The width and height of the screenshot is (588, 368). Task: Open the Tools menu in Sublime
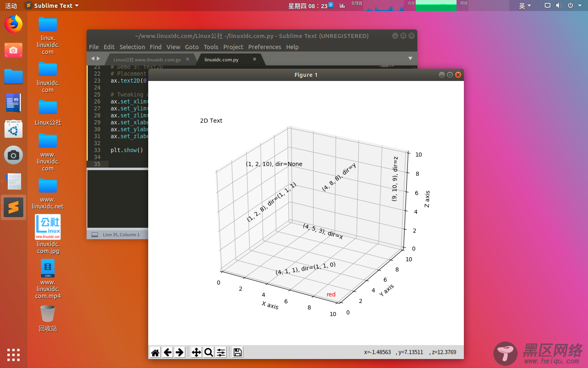(x=211, y=47)
